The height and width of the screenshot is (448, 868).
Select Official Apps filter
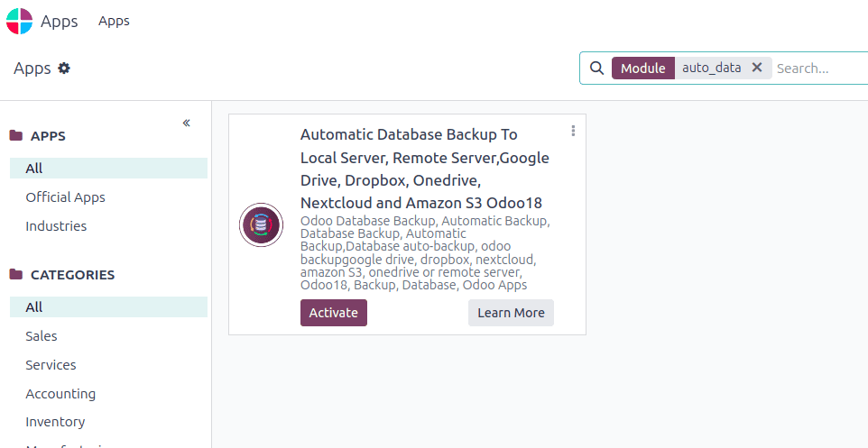pyautogui.click(x=65, y=197)
